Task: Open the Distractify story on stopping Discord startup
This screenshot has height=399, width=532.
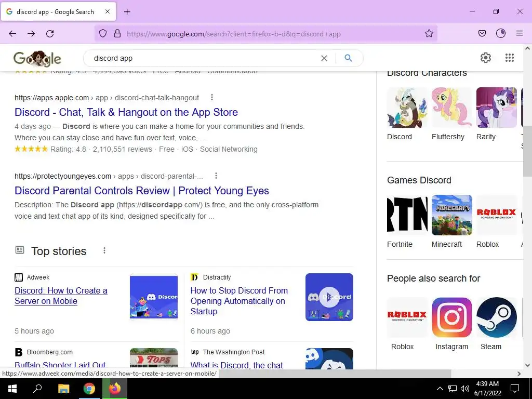Action: click(x=239, y=301)
